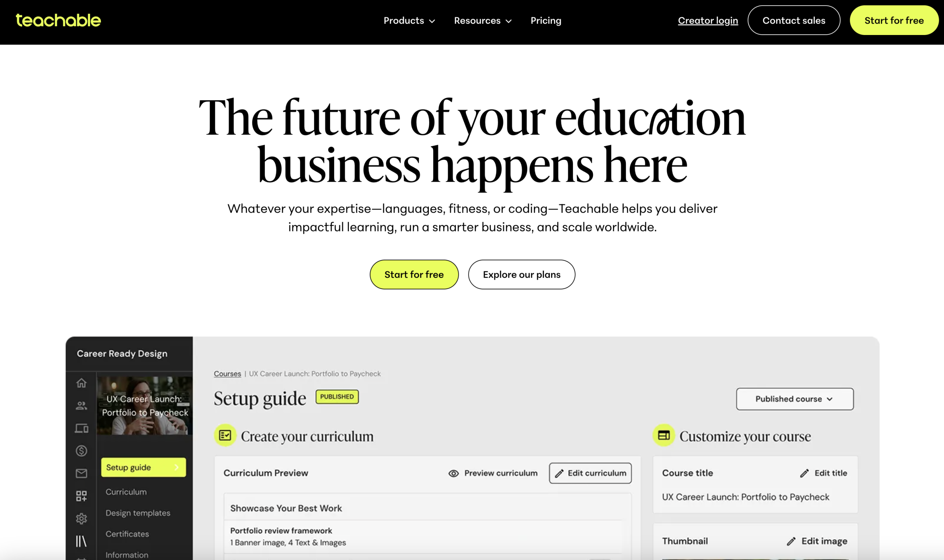Go to the Pricing page
Viewport: 944px width, 560px height.
546,21
